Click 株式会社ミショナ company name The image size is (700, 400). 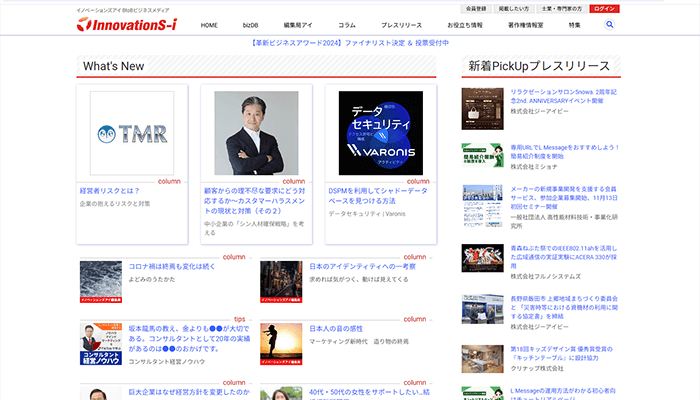pos(534,167)
